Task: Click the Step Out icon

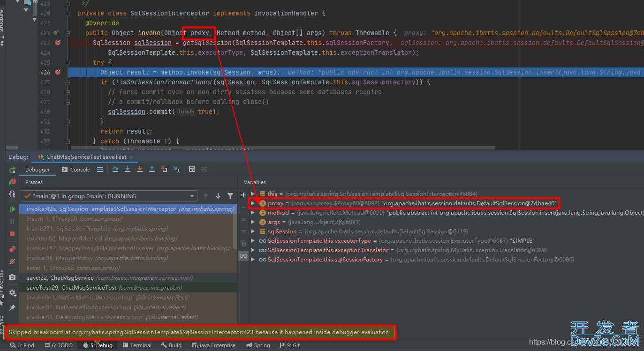Action: pos(152,170)
